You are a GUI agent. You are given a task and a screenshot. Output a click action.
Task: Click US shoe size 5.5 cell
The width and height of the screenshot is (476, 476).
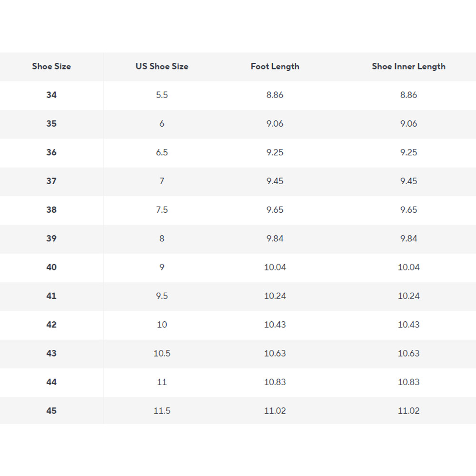pyautogui.click(x=162, y=95)
